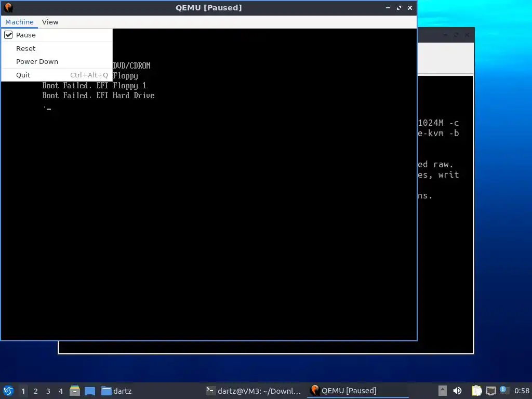
Task: Select Reset from the Machine menu
Action: [x=57, y=48]
